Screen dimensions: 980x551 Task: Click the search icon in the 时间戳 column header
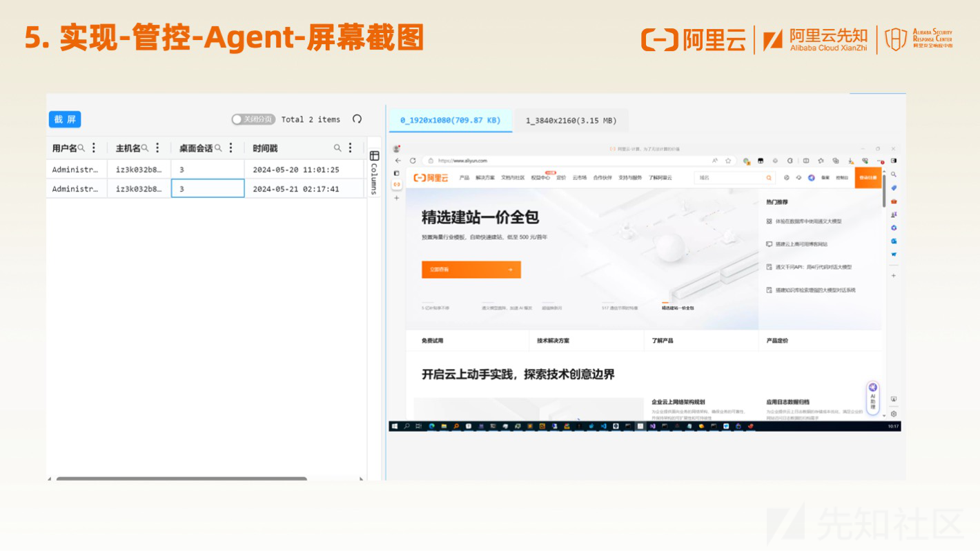point(337,148)
